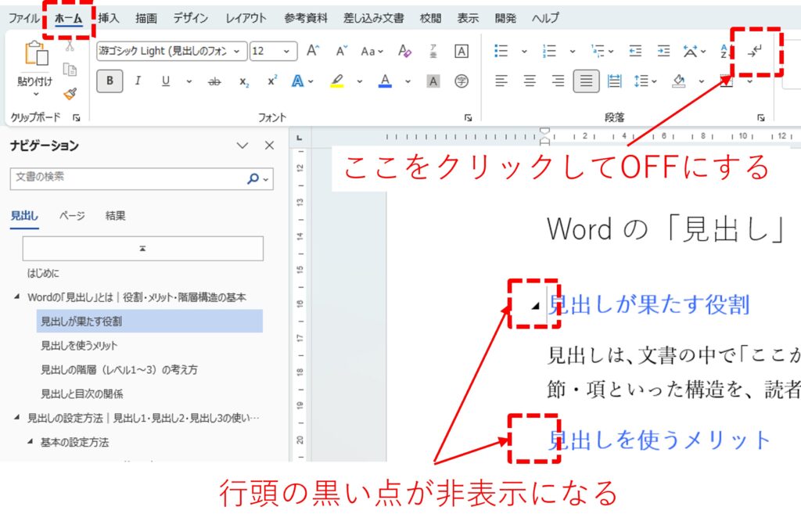Viewport: 801px width, 532px height.
Task: Decrease font size with the smaller A icon
Action: click(x=341, y=51)
